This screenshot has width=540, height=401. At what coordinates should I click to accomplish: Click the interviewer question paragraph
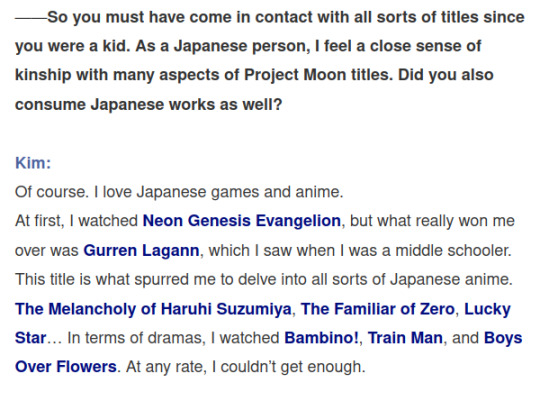[x=270, y=61]
